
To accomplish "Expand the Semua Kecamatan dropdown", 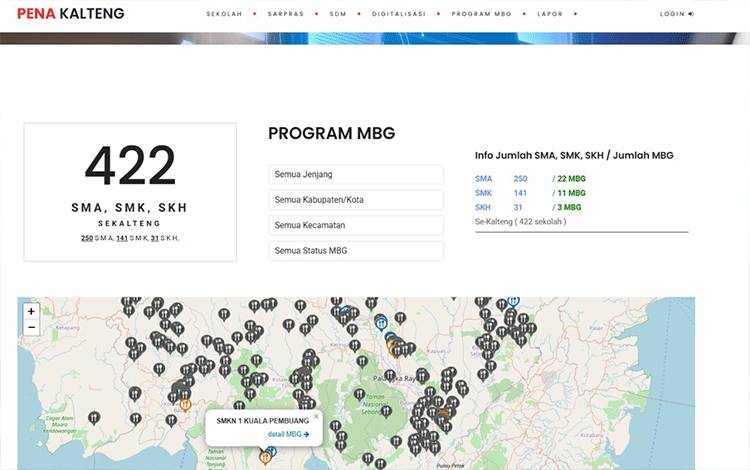I will tap(356, 225).
